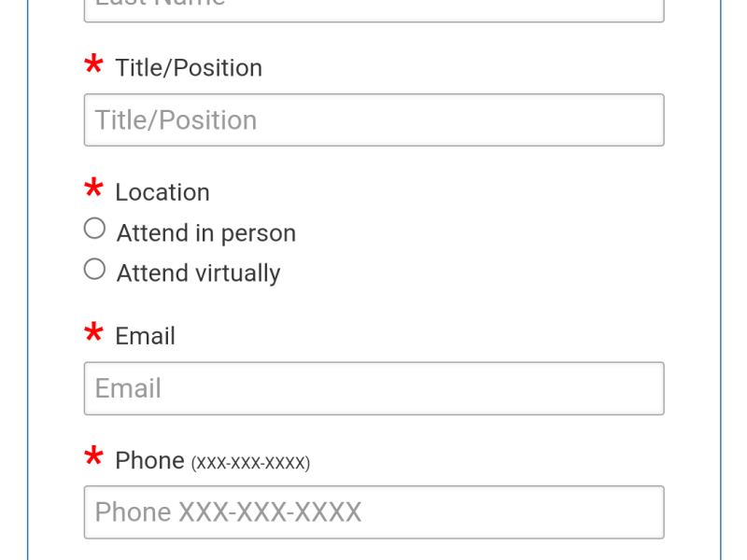
Task: Click the Title/Position input field
Action: (373, 119)
